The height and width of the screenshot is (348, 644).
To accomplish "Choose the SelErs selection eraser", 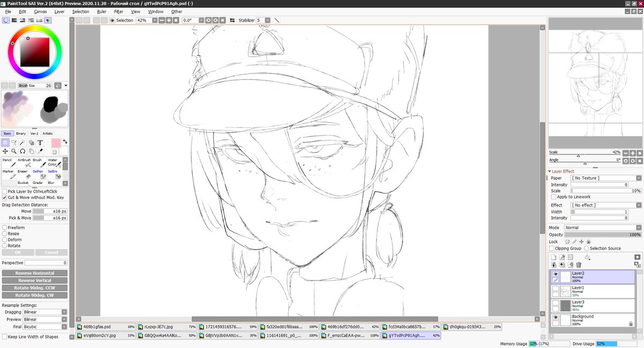I will tap(54, 174).
